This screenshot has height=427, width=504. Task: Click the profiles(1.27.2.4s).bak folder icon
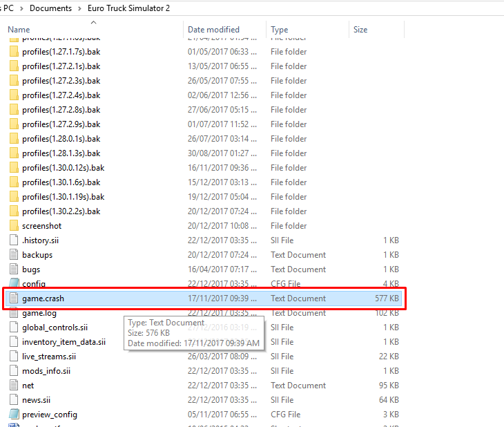14,95
